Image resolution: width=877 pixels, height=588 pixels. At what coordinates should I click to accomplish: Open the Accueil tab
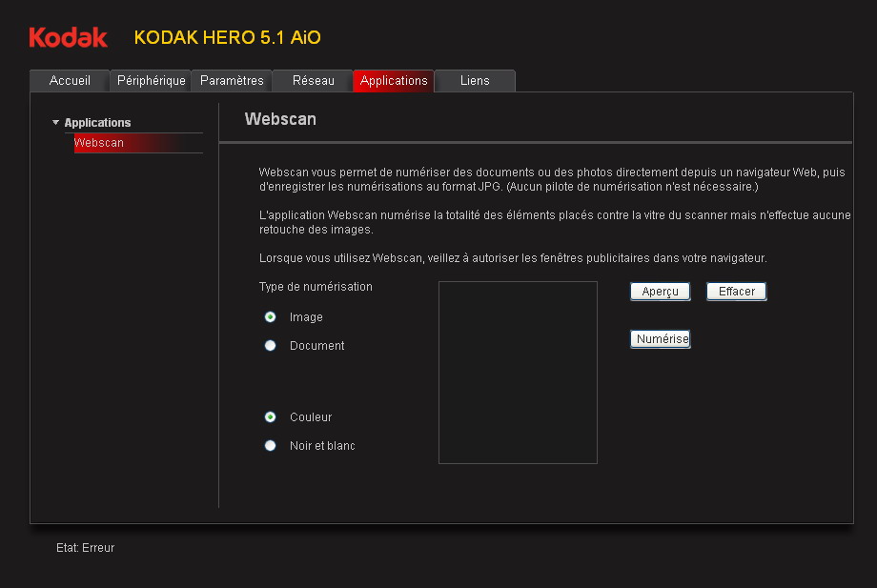[70, 81]
